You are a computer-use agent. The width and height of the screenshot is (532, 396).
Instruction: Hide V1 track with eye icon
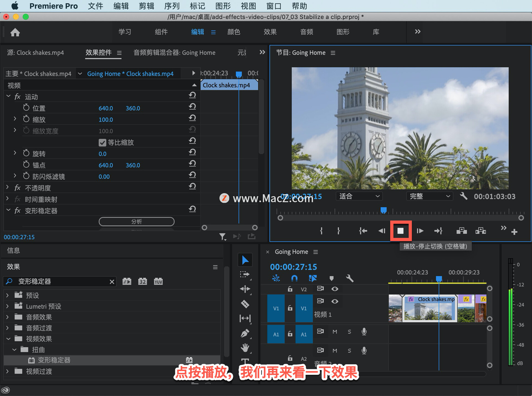(335, 301)
